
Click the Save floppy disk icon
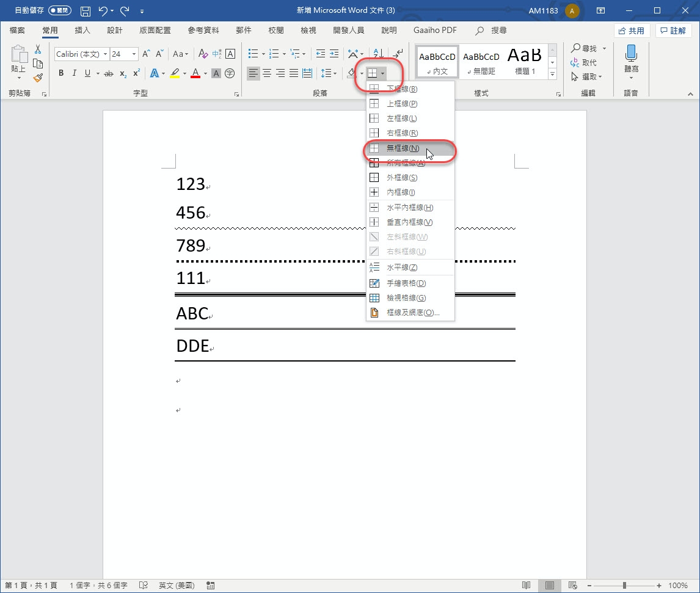(x=86, y=11)
